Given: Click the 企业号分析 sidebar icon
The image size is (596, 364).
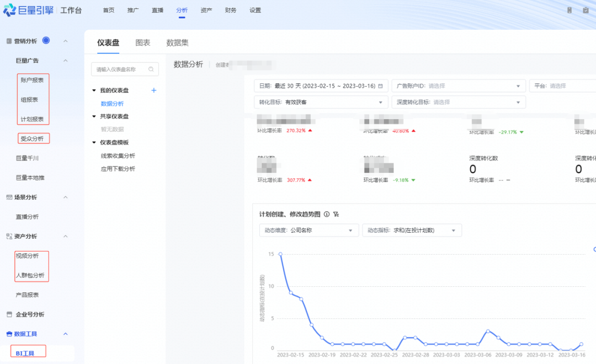Looking at the screenshot, I should 9,314.
